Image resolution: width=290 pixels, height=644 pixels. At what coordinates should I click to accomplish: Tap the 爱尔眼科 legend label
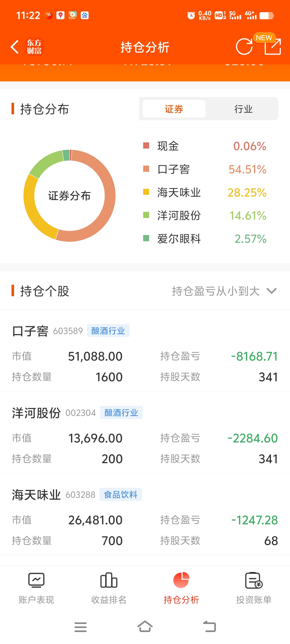coord(179,239)
